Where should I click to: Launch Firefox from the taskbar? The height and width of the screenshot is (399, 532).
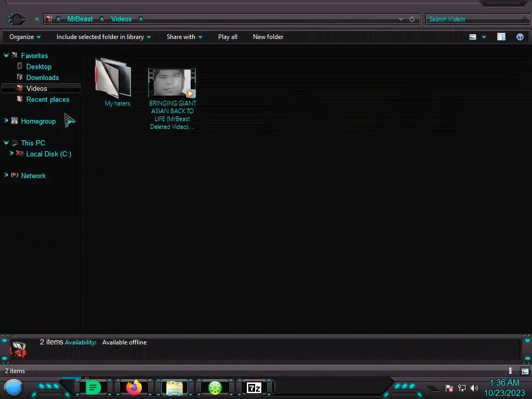tap(134, 388)
